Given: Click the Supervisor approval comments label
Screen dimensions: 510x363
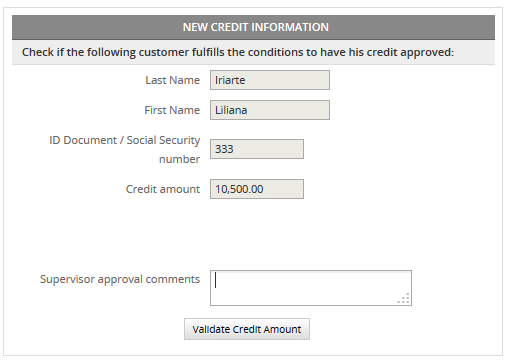Looking at the screenshot, I should (x=120, y=279).
